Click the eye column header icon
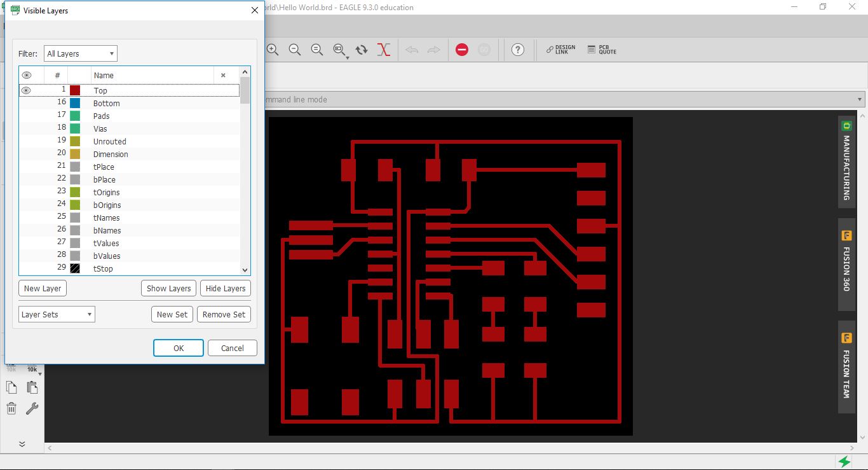Viewport: 868px width, 470px height. [27, 75]
